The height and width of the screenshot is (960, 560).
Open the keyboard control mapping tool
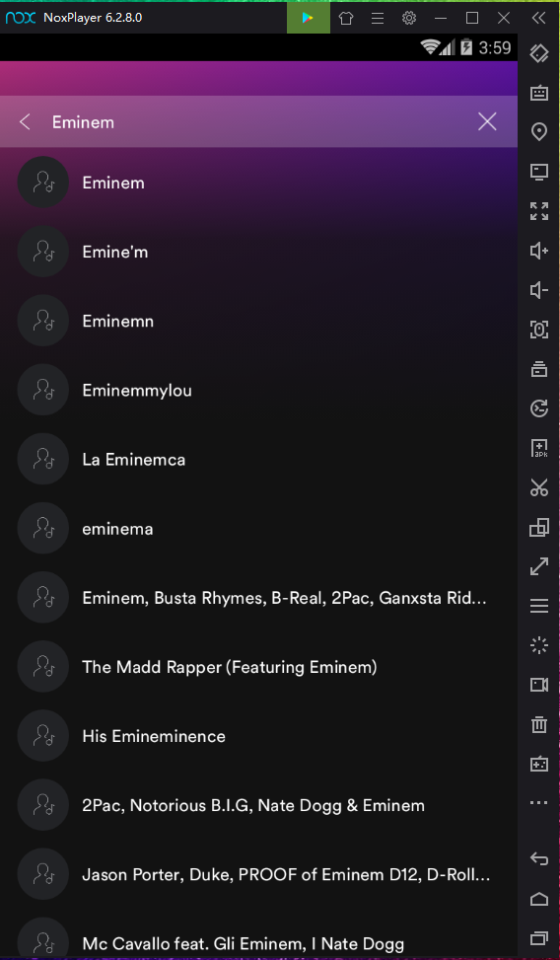[x=538, y=93]
